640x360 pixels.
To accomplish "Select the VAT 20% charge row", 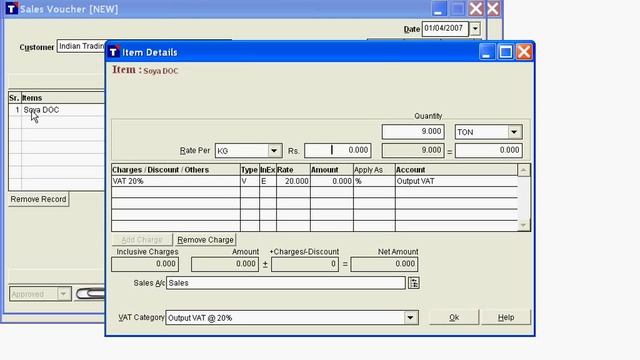I will tap(314, 181).
